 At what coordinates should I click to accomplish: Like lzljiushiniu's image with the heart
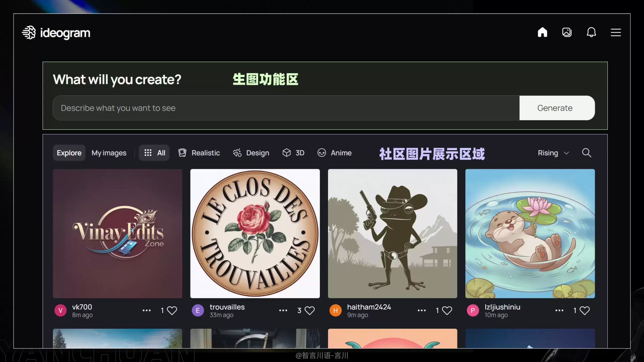(585, 310)
